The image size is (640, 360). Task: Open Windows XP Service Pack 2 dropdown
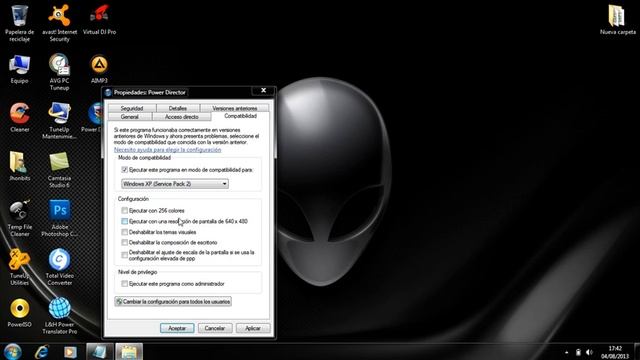coord(175,184)
